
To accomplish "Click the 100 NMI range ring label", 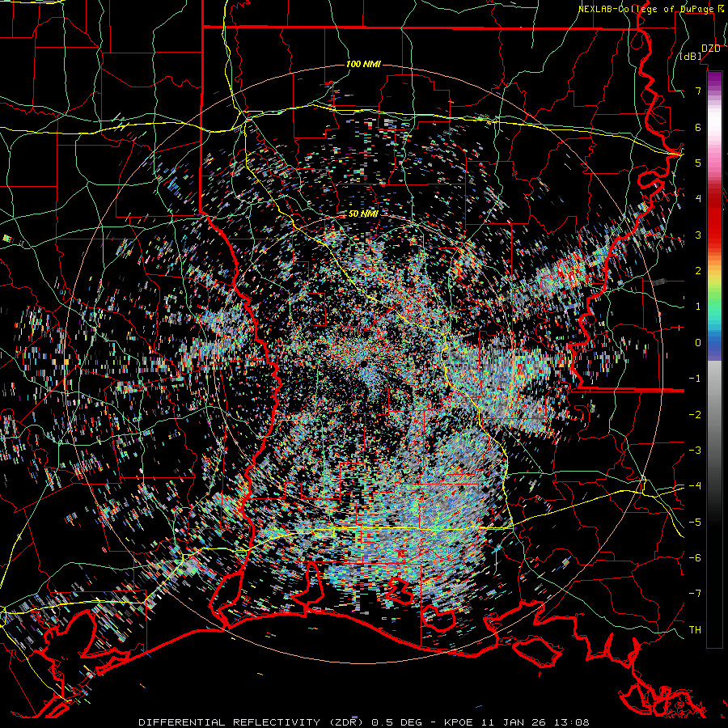I will tap(363, 64).
